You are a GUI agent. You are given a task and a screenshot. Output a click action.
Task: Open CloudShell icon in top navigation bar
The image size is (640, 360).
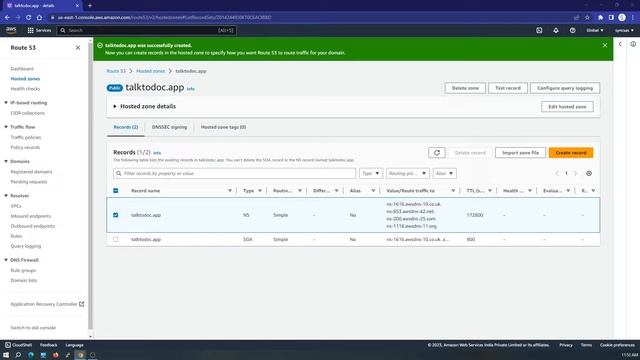point(539,30)
